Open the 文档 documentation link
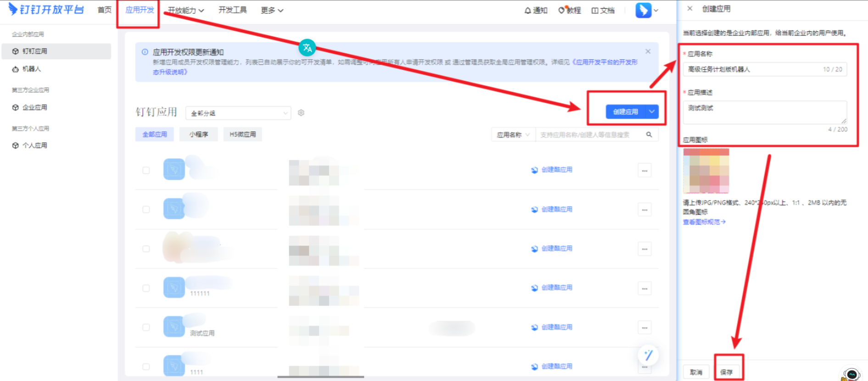Viewport: 868px width, 381px height. click(x=603, y=10)
